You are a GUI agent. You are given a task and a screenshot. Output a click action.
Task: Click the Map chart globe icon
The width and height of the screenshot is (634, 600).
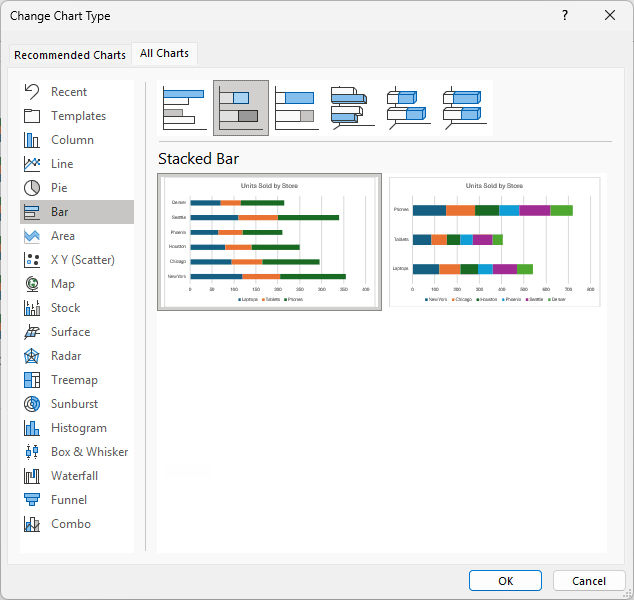(32, 284)
